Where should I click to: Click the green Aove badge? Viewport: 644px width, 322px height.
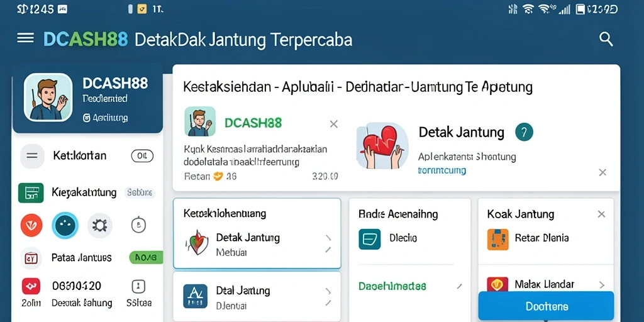(x=146, y=257)
